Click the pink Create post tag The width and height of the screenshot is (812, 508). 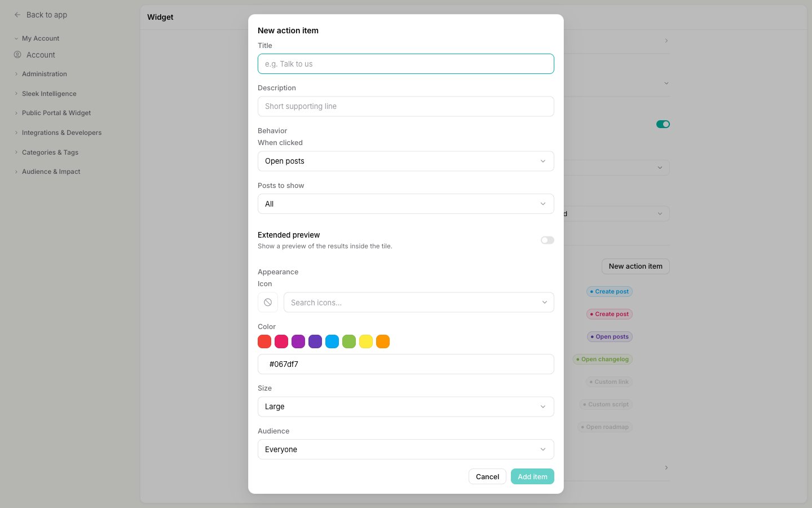click(610, 314)
